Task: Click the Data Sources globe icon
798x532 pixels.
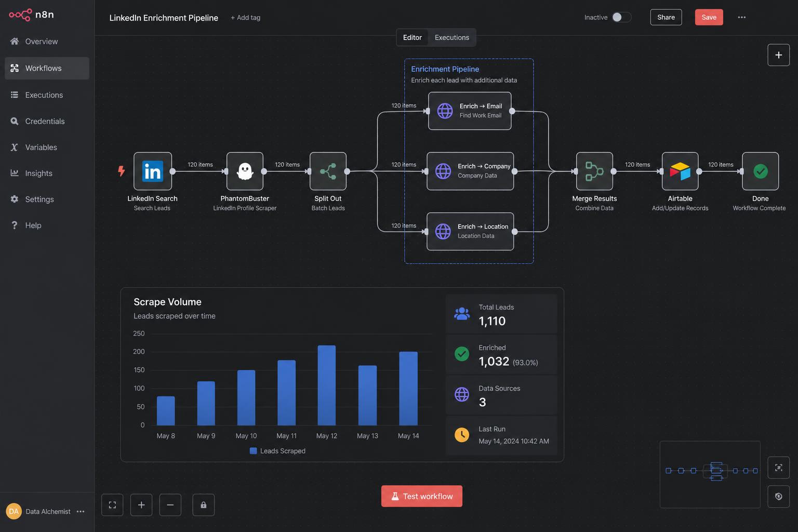Action: 462,394
